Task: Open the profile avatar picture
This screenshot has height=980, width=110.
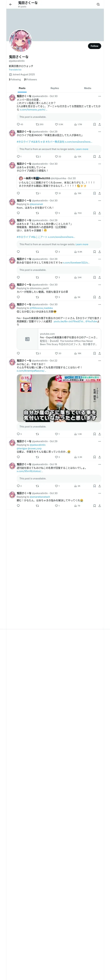Action: coord(20,41)
